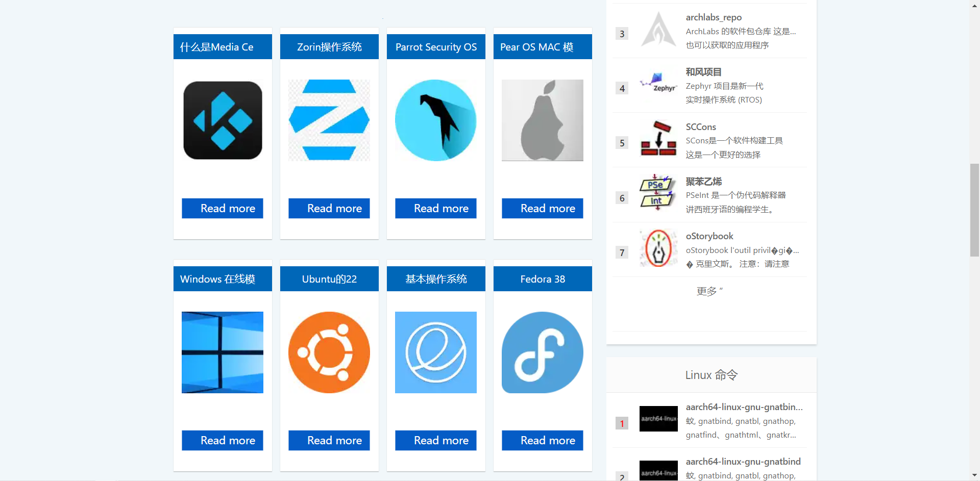Open the SCCons sidebar link

tap(701, 126)
